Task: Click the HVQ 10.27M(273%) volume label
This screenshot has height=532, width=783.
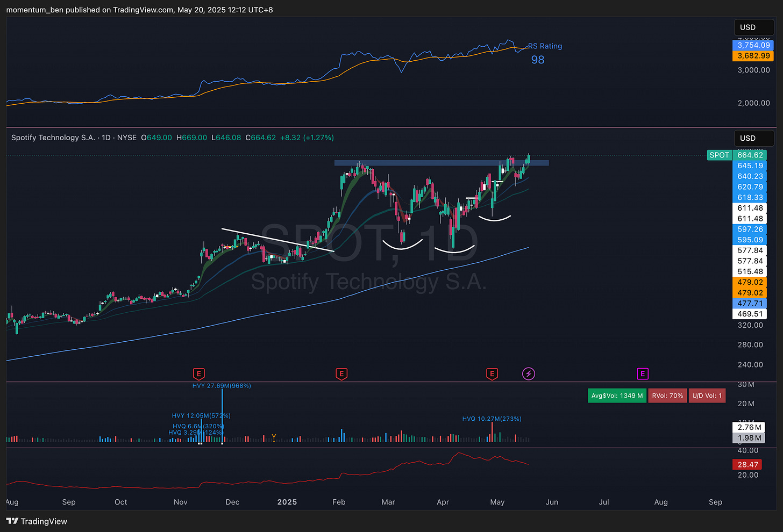Action: pos(492,419)
